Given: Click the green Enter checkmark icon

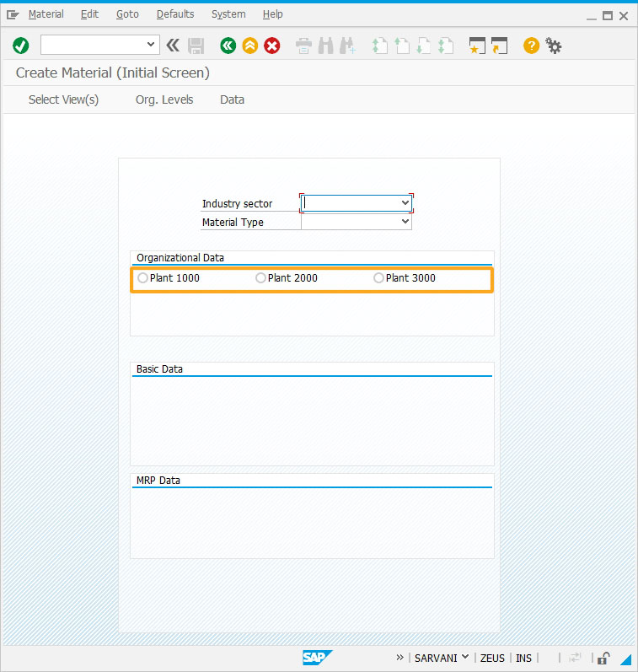Looking at the screenshot, I should click(x=20, y=46).
